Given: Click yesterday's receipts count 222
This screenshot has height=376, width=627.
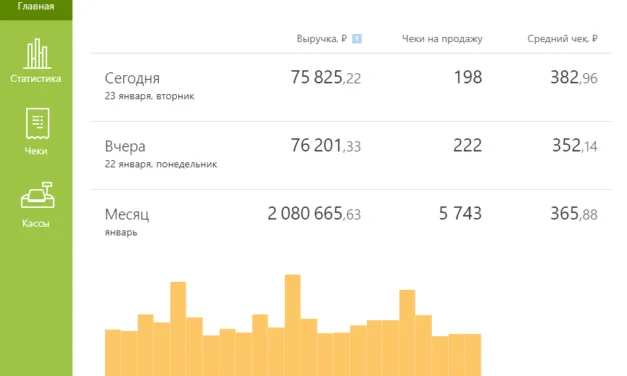Looking at the screenshot, I should coord(467,146).
